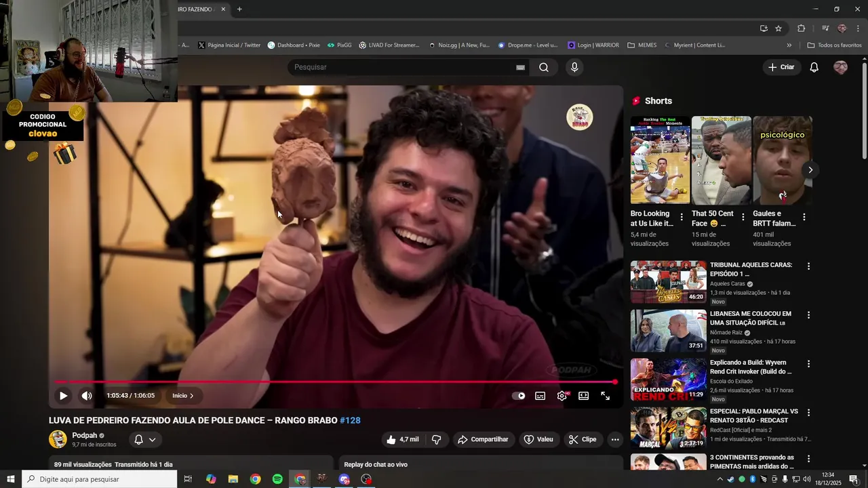Open the "Página Inicial / Twitter" bookmark
The width and height of the screenshot is (868, 488).
pos(229,45)
